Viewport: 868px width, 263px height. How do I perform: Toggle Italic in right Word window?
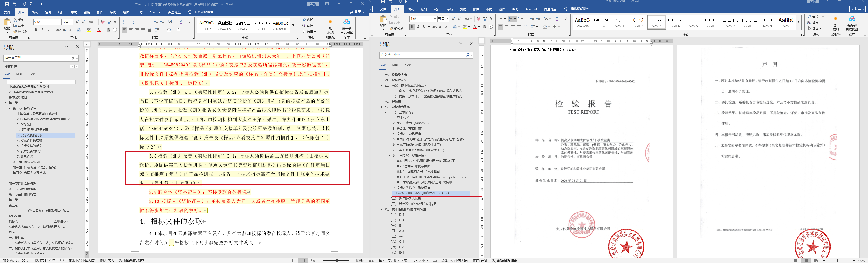click(418, 27)
